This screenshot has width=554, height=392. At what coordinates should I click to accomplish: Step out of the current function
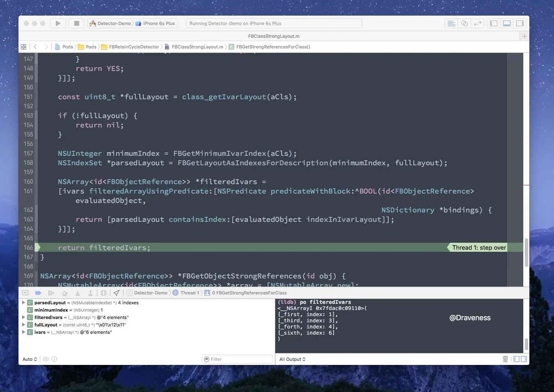[x=90, y=293]
